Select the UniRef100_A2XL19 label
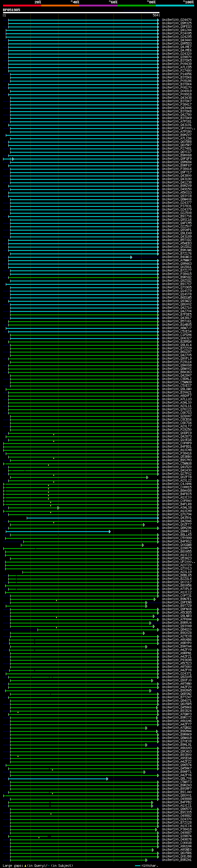This screenshot has width=197, height=868. click(x=177, y=572)
